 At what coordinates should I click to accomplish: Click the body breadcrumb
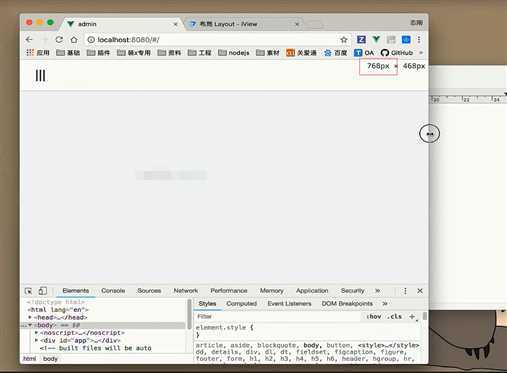click(x=50, y=359)
